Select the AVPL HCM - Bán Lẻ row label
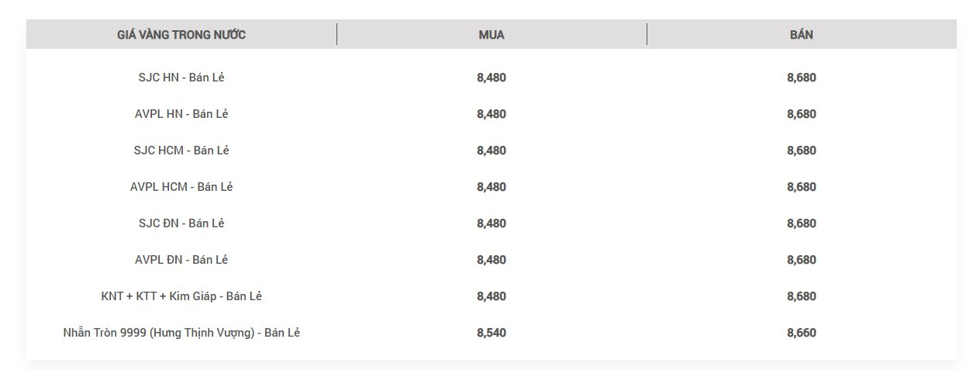980x370 pixels. (x=181, y=187)
